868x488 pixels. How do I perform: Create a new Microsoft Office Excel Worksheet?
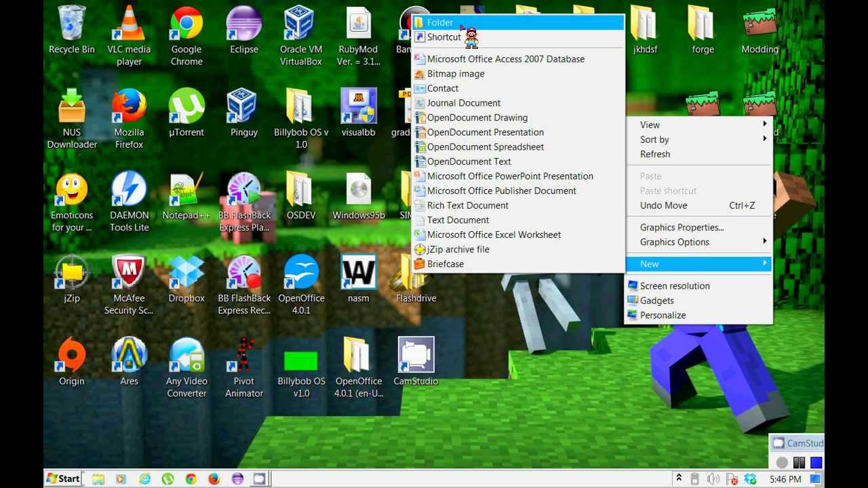coord(518,235)
